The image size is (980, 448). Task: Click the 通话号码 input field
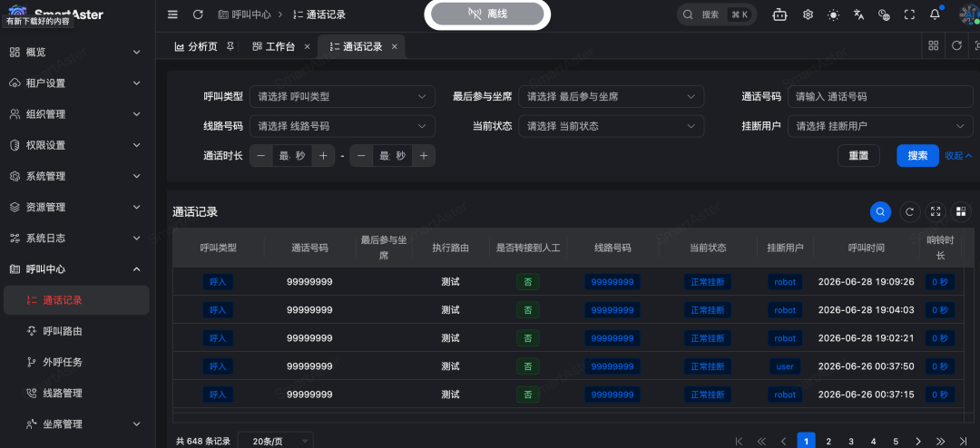[880, 97]
